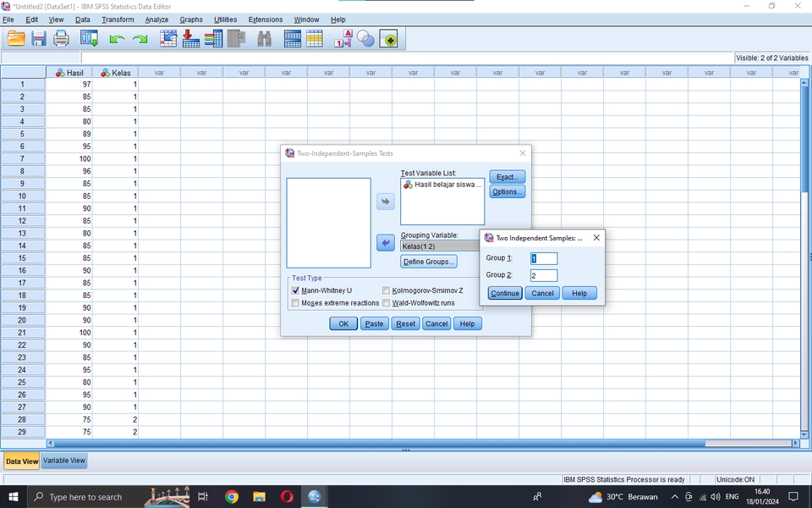Screen dimensions: 812x508
Task: Open the Define Groups dialog
Action: pyautogui.click(x=428, y=261)
